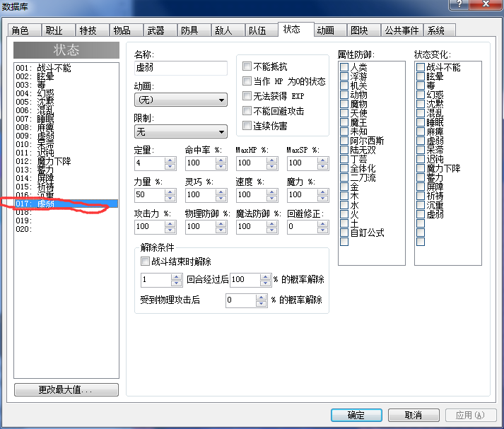Image resolution: width=504 pixels, height=429 pixels.
Task: Select the empty state row 020
Action: (x=66, y=229)
